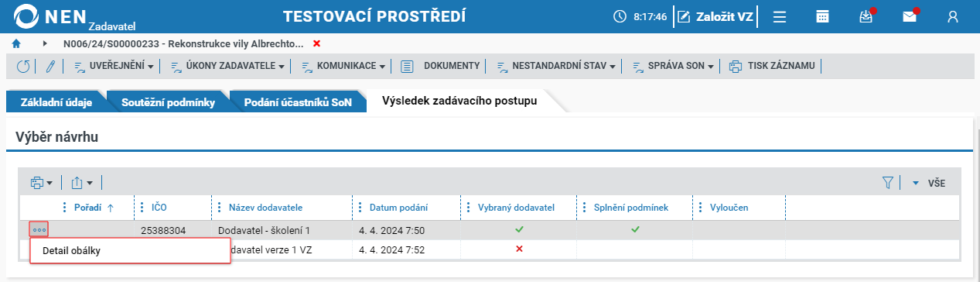The image size is (980, 282).
Task: Open the mail envelope icon
Action: 910,16
